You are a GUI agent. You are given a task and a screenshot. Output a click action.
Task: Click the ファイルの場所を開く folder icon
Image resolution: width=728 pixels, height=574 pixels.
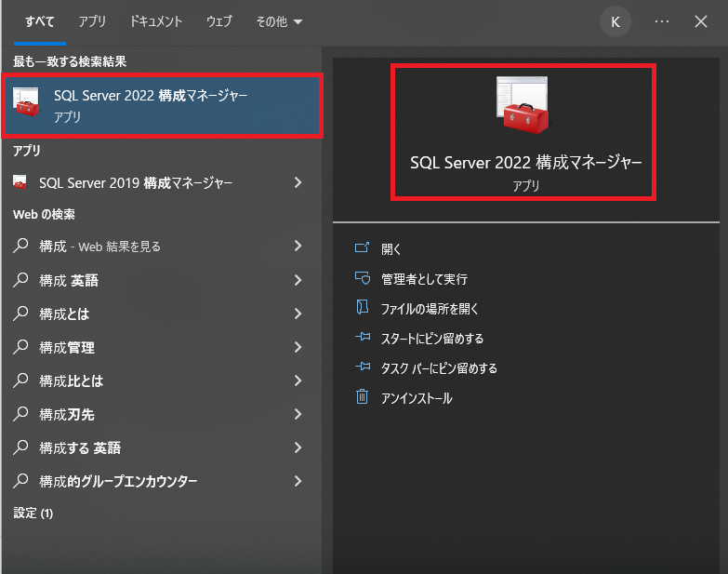coord(363,307)
